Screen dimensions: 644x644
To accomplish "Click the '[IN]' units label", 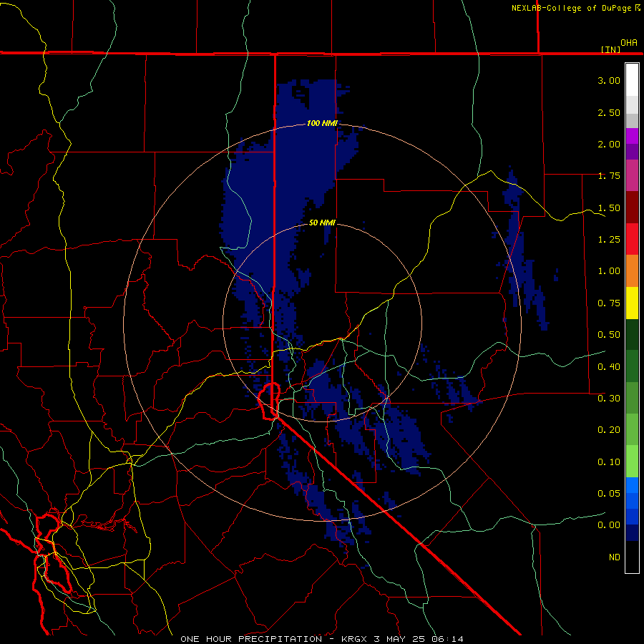I will pyautogui.click(x=611, y=49).
